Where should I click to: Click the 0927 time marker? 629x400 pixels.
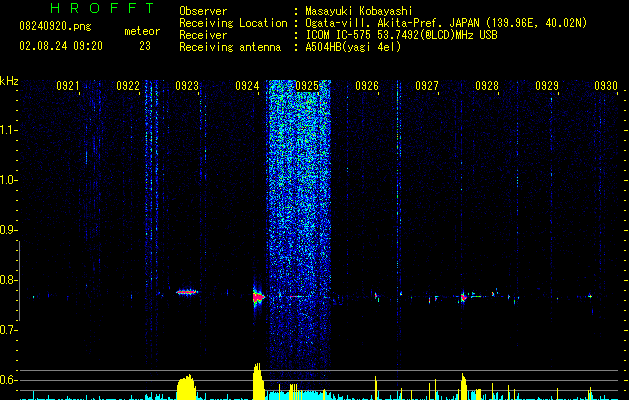point(427,86)
